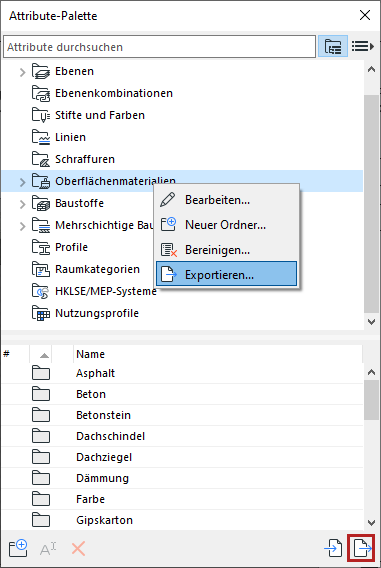Click the Import attributes icon

point(334,549)
